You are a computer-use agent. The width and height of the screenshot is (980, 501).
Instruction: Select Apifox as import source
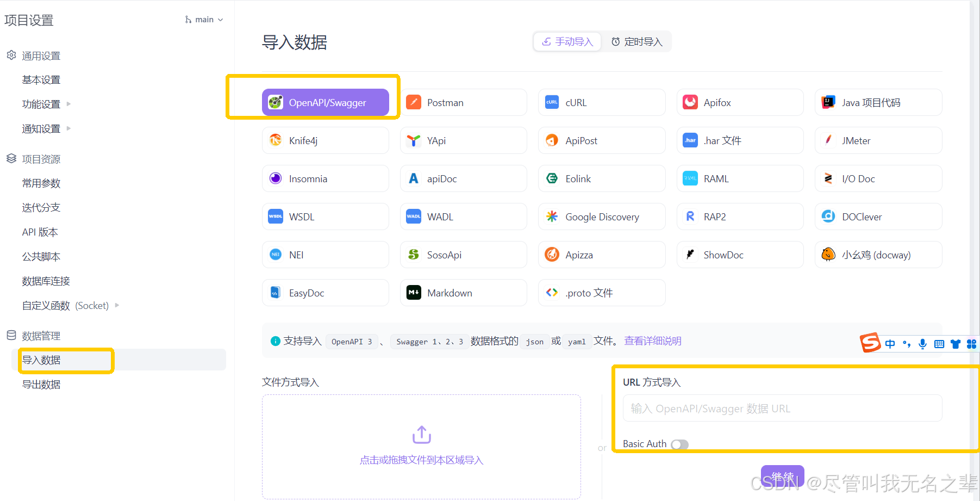[x=740, y=102]
